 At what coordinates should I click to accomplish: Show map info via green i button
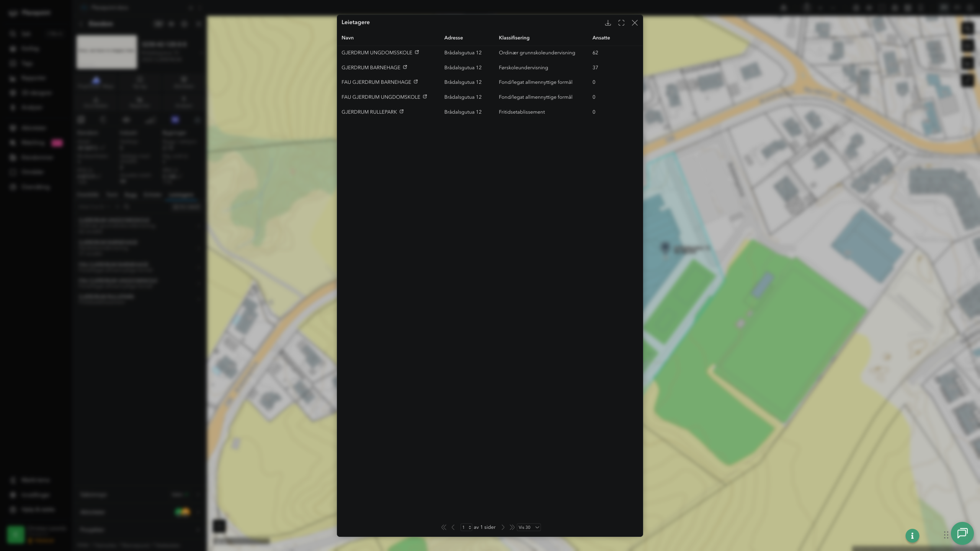click(x=912, y=536)
